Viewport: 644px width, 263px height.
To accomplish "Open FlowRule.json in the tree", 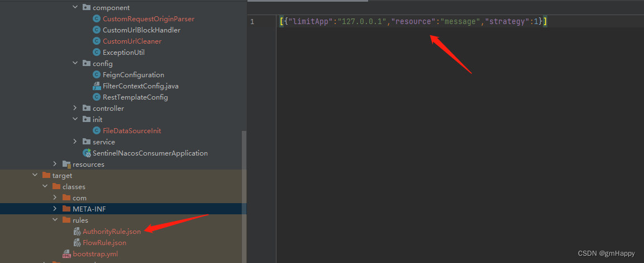I will (x=104, y=243).
